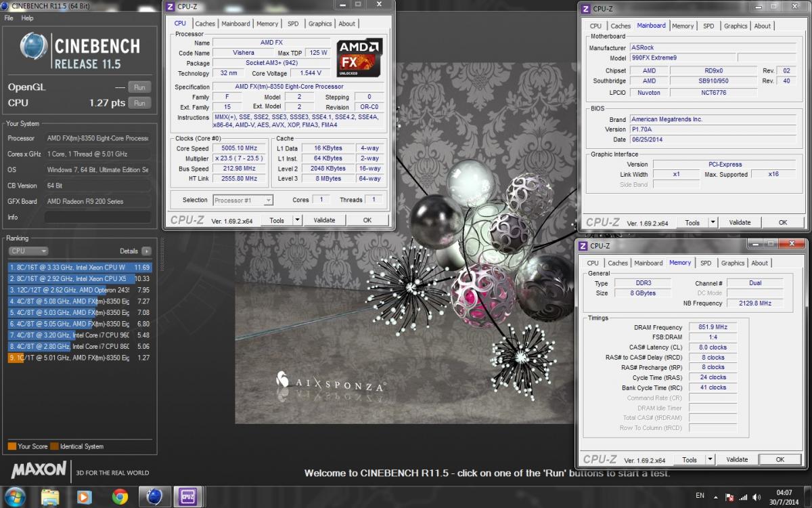Open About tab in the ASRock motherboard CPU-Z window
The image size is (812, 508).
pyautogui.click(x=763, y=26)
